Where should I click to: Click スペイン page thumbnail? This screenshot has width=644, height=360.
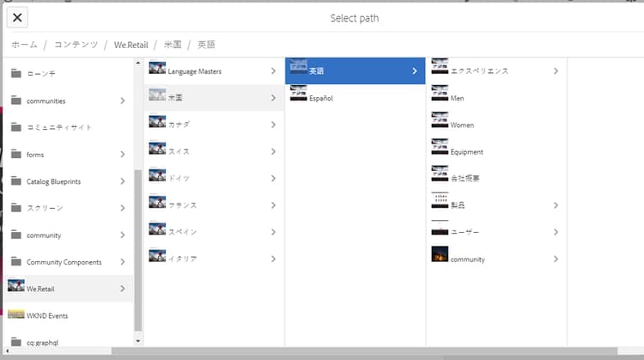[157, 229]
